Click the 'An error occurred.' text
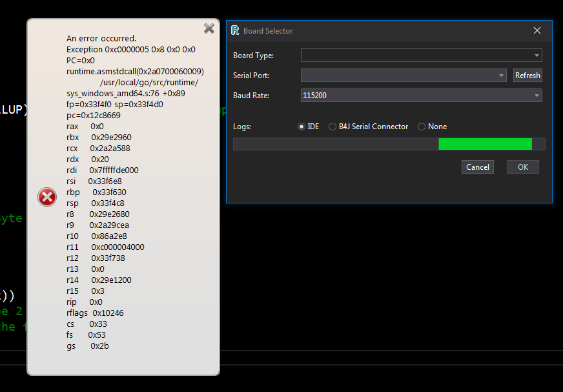 tap(101, 39)
